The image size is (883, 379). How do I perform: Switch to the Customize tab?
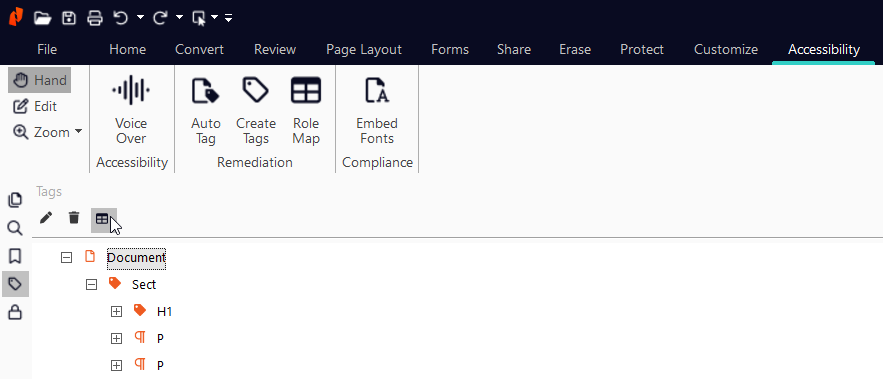[726, 50]
